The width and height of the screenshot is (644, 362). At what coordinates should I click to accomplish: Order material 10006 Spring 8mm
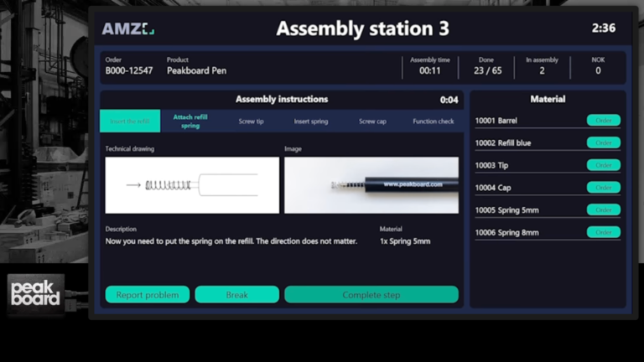click(603, 232)
